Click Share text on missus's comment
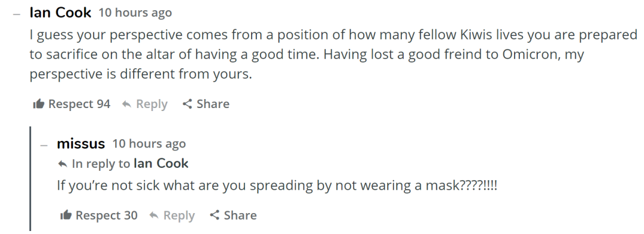 240,215
